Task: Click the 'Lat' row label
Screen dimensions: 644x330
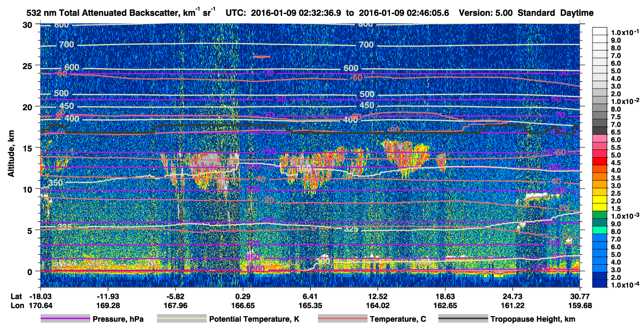Action: point(16,297)
